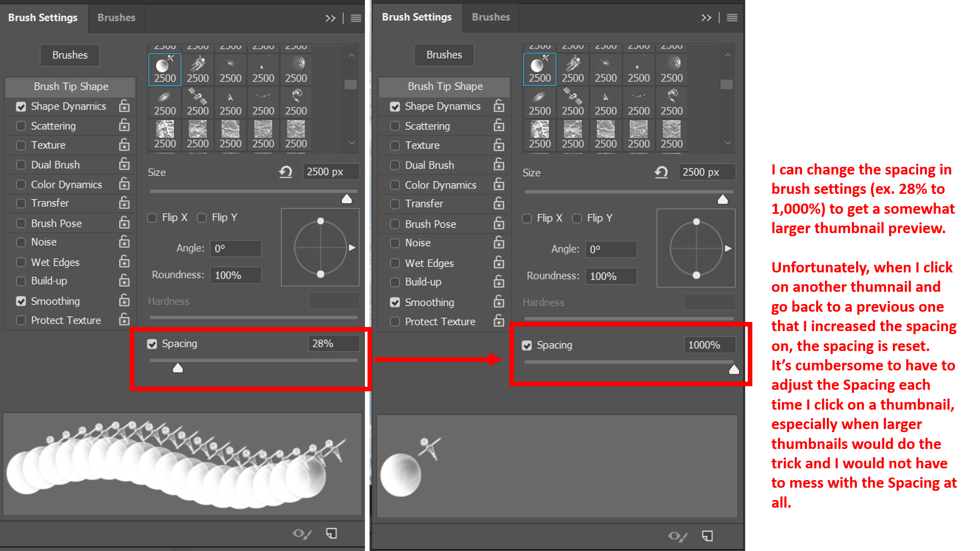Viewport: 980px width, 551px height.
Task: Collapse the panel using the double-arrow icon
Action: (331, 18)
